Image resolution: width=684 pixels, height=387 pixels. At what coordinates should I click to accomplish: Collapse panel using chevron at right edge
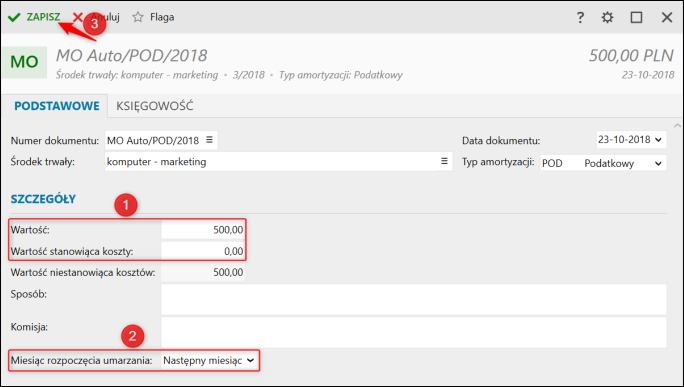[x=677, y=125]
